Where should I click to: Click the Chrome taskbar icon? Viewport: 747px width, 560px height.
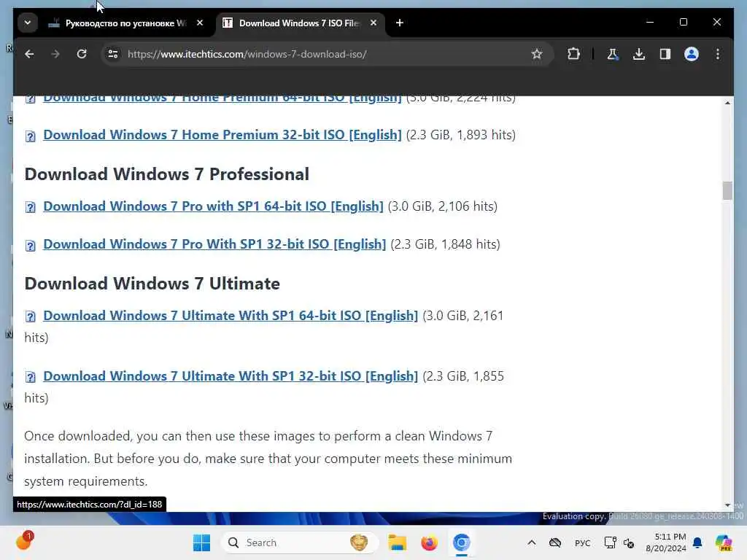(461, 542)
